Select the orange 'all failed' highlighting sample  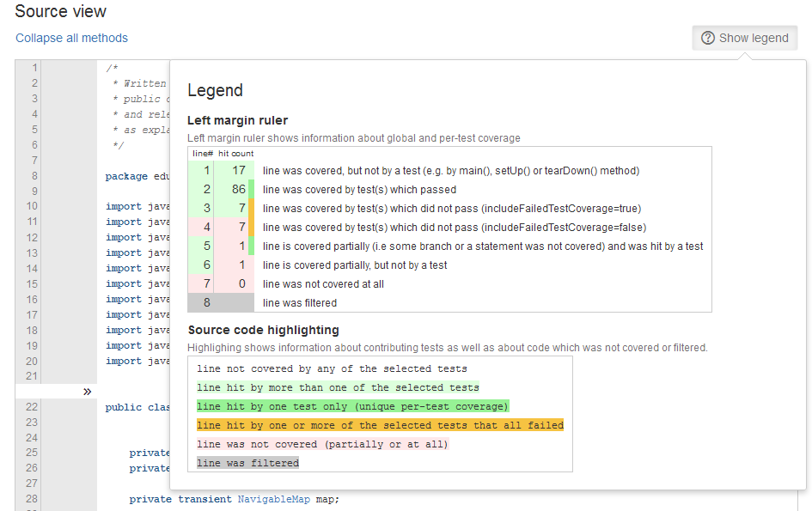point(380,425)
